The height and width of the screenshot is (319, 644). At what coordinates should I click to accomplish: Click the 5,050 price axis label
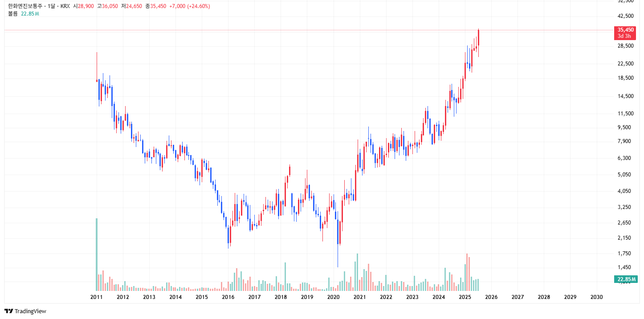pos(625,175)
